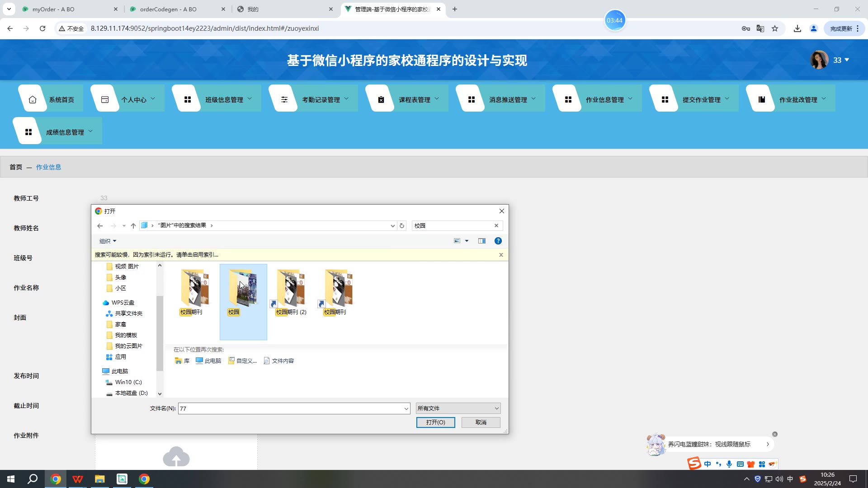Click the help question mark icon
The image size is (868, 488).
coord(498,241)
